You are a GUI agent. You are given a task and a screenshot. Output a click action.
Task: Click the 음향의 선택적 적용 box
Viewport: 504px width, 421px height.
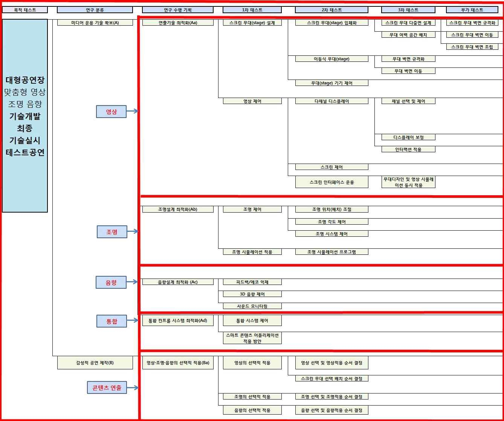252,410
